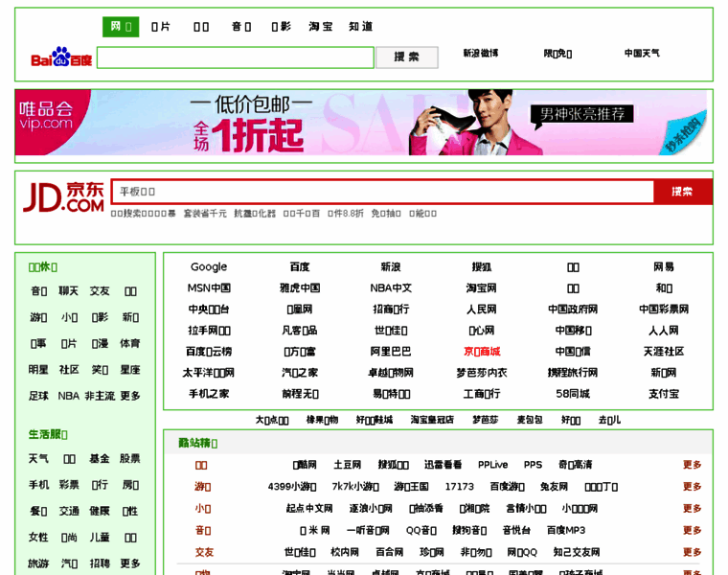Open the Google site link
The height and width of the screenshot is (575, 728).
tap(209, 266)
